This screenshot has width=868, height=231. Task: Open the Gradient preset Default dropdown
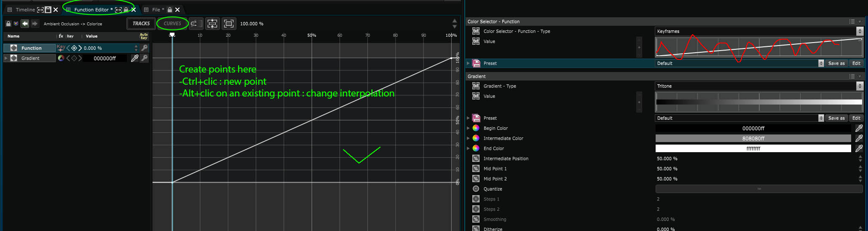click(x=739, y=118)
